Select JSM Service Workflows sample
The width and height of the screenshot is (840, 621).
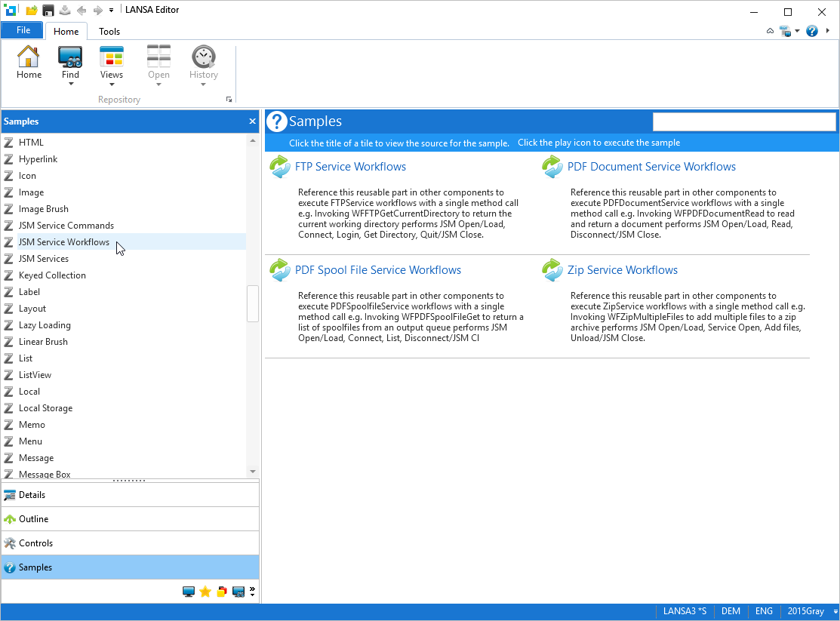click(x=63, y=242)
